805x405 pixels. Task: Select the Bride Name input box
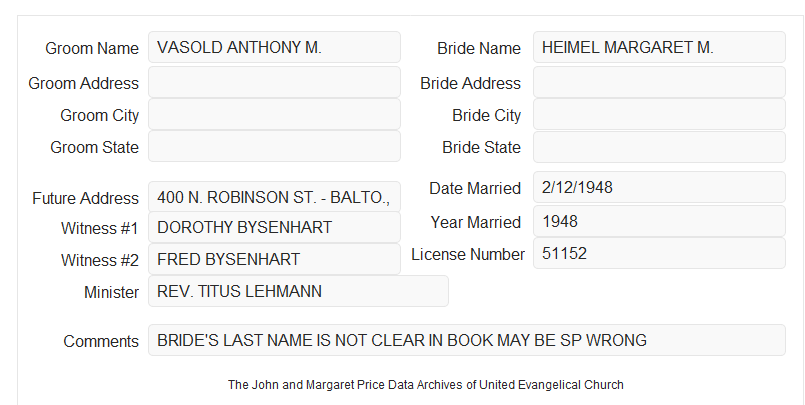[x=659, y=47]
